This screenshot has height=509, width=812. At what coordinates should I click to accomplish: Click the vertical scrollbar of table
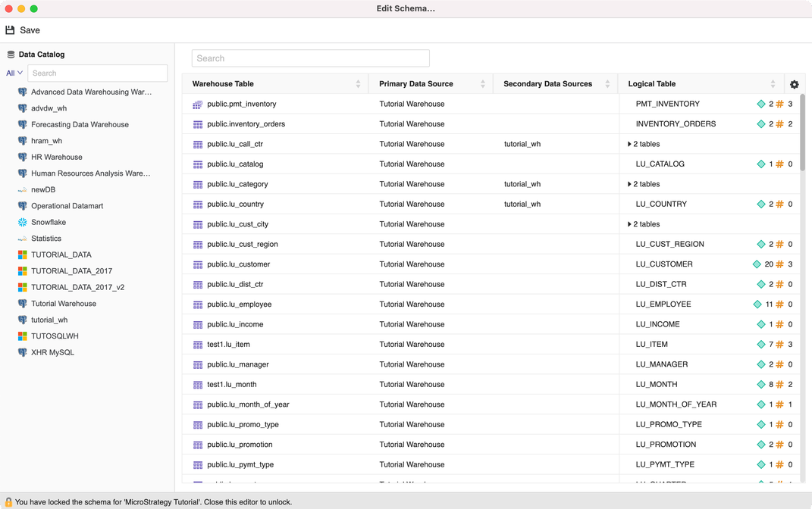[802, 133]
